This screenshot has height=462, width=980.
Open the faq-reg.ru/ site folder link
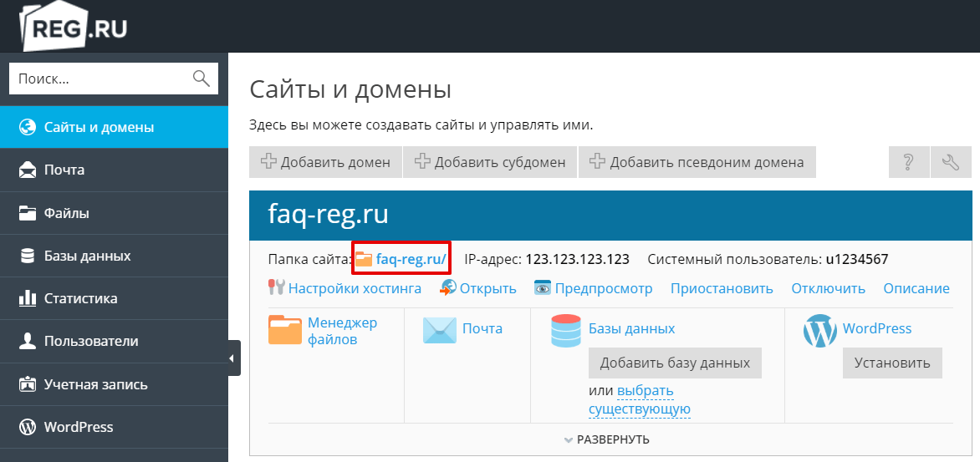[411, 260]
